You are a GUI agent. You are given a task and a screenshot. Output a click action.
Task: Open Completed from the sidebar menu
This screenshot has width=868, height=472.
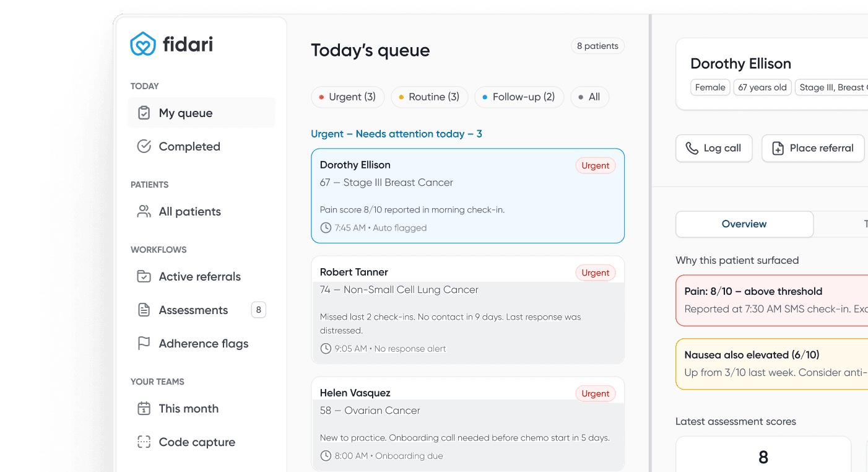(x=189, y=146)
